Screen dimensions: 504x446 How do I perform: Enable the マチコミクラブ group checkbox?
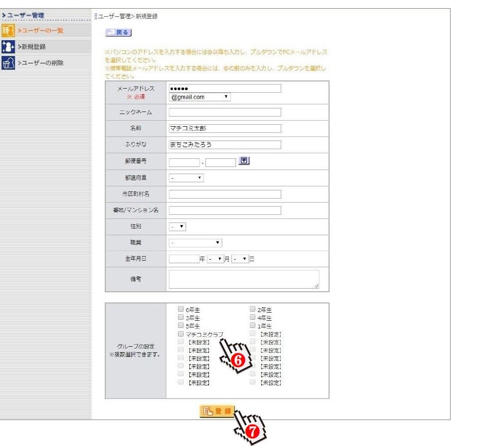click(x=181, y=334)
